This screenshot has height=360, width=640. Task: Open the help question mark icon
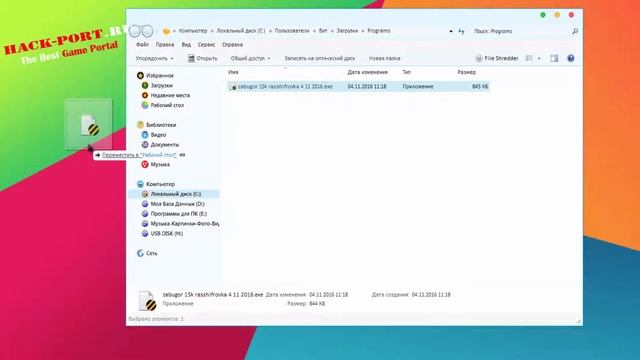coord(571,58)
